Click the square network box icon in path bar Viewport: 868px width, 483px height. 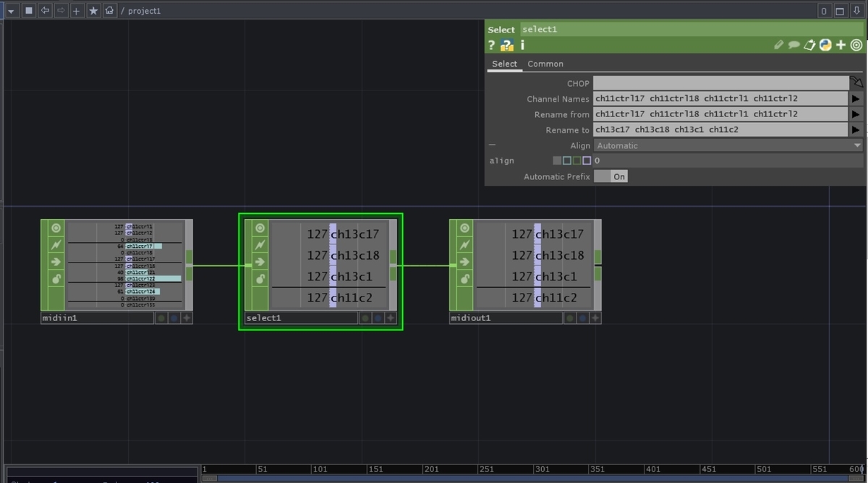29,11
